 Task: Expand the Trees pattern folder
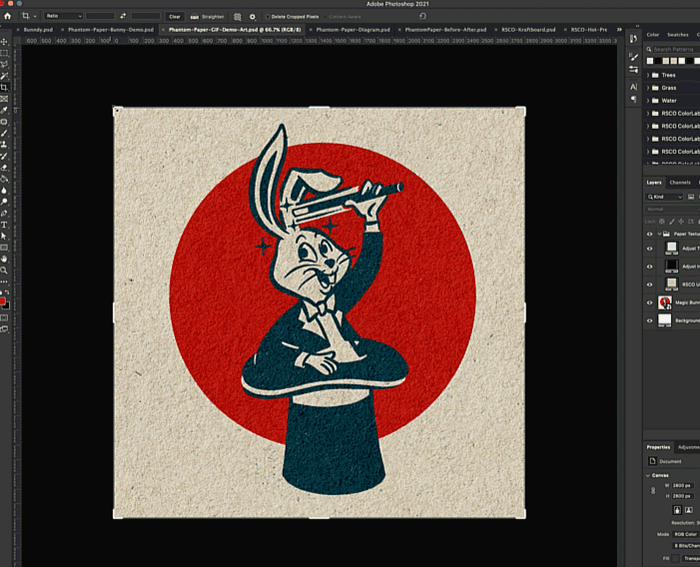[x=648, y=75]
